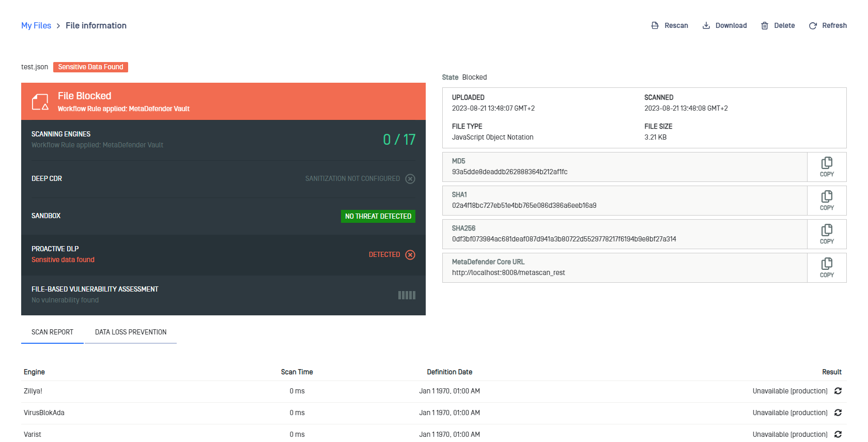Click the Refresh circular arrow icon
This screenshot has width=868, height=442.
tap(813, 25)
